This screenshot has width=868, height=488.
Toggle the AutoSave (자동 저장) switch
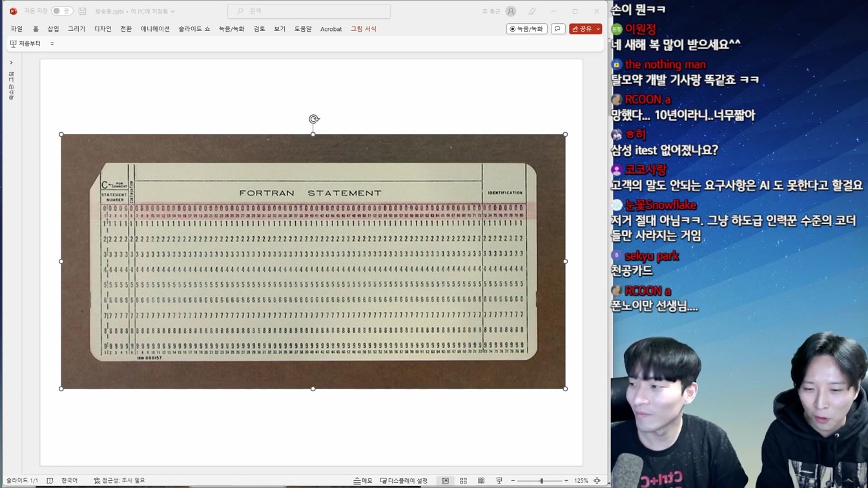62,11
